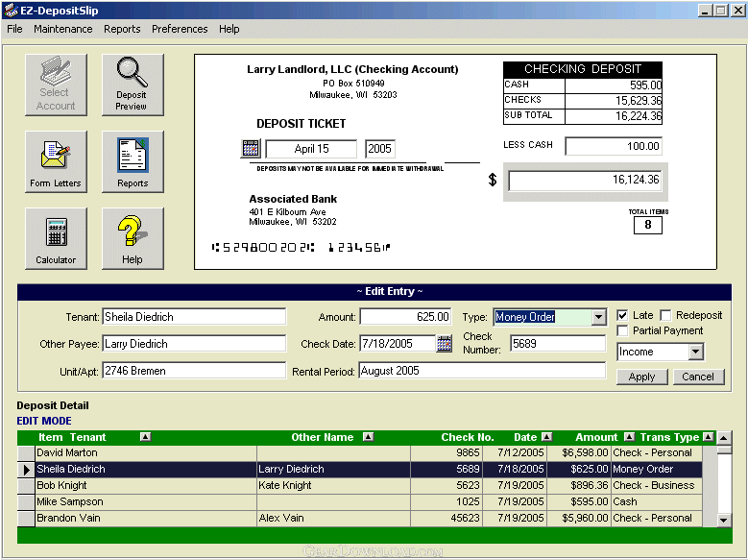The width and height of the screenshot is (748, 560).
Task: Open Check Date calendar picker icon
Action: pyautogui.click(x=445, y=344)
